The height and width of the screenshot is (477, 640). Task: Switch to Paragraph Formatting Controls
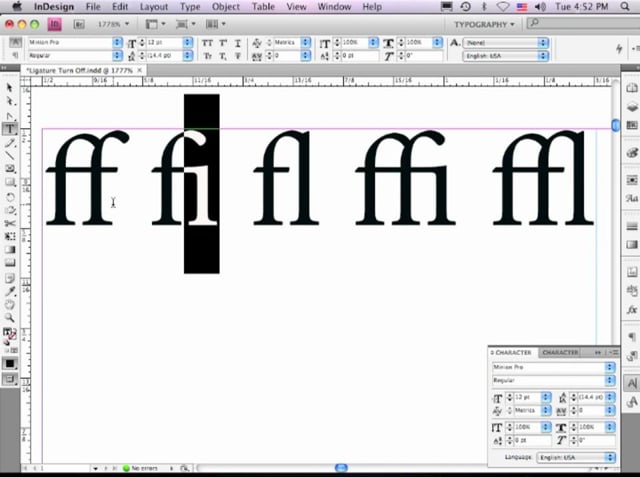tap(15, 55)
